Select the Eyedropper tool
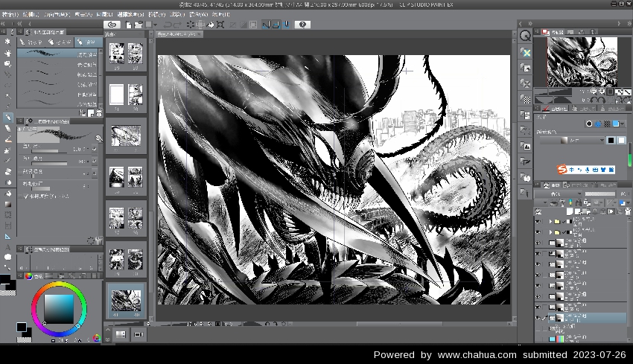 [7, 106]
